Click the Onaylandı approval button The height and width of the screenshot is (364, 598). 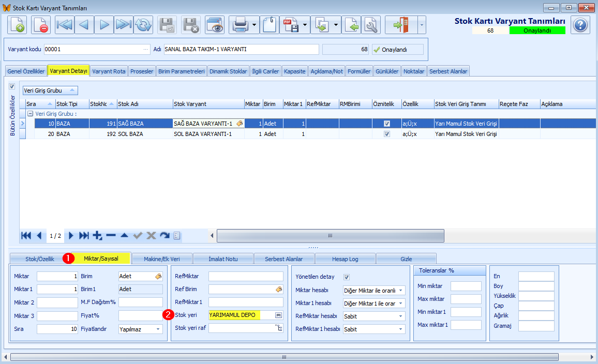pos(398,50)
